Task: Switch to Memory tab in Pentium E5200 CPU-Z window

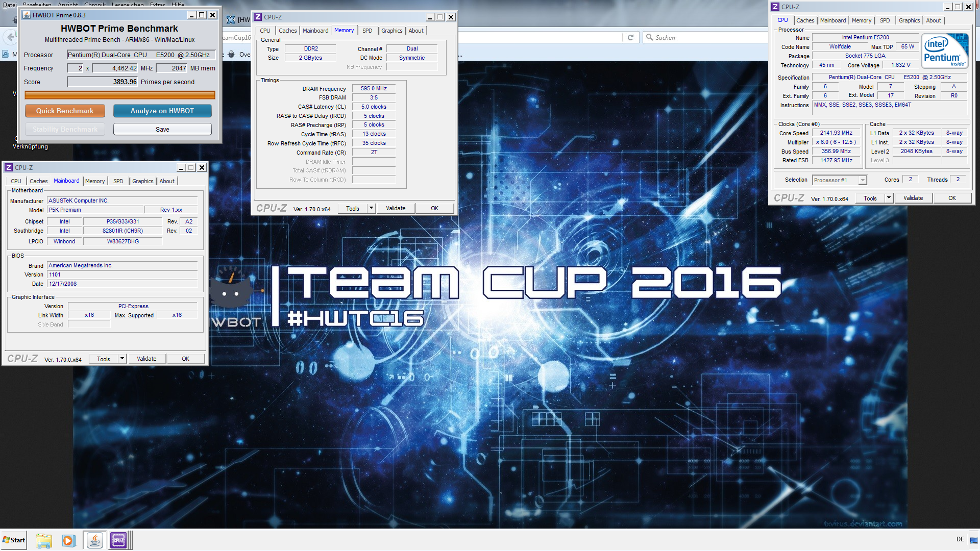Action: [862, 20]
